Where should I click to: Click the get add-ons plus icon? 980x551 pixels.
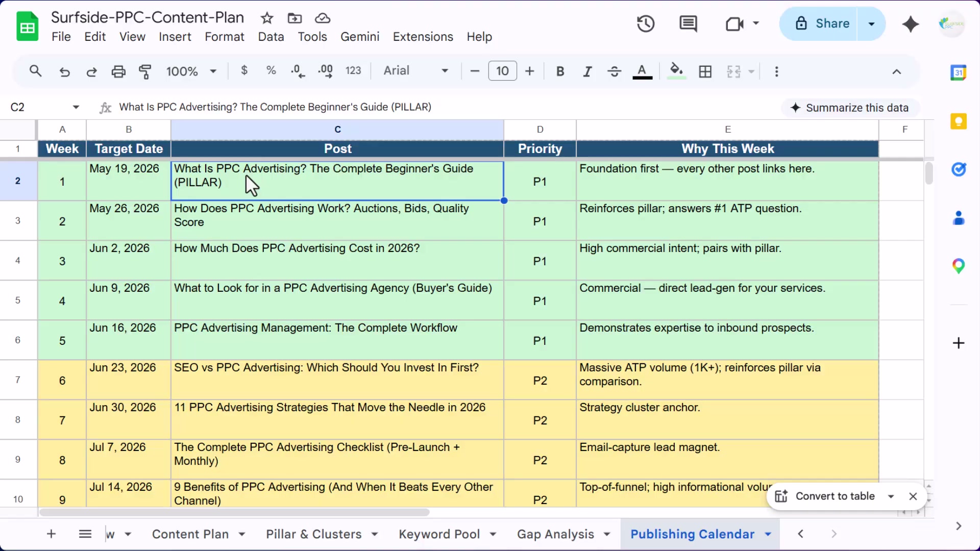click(x=959, y=343)
